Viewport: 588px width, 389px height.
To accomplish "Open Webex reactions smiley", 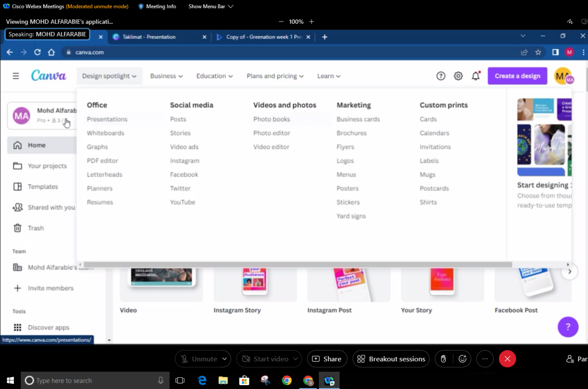I will click(462, 359).
